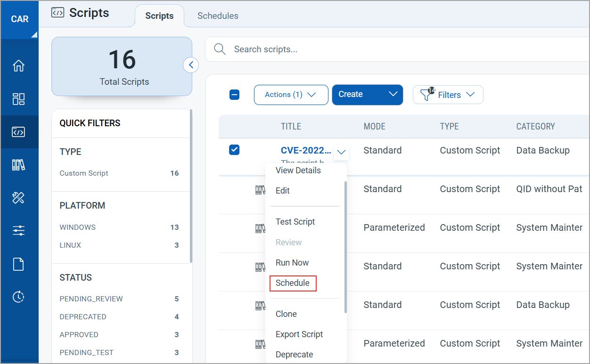This screenshot has height=364, width=590.
Task: Select Test Script menu entry
Action: pos(295,222)
